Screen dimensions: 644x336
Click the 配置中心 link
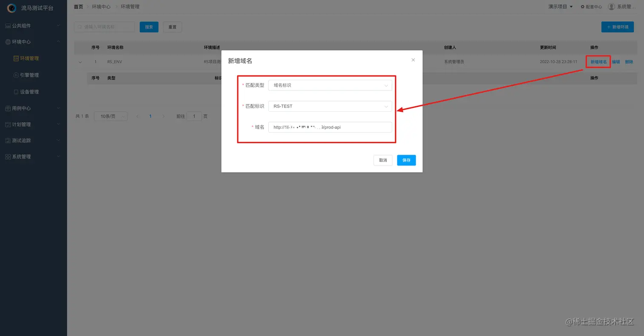point(591,7)
